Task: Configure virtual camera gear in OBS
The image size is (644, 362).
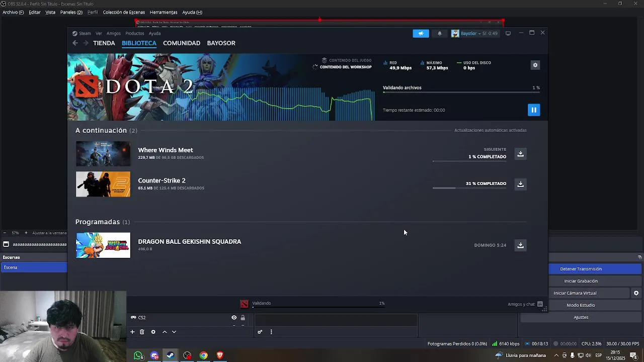Action: (636, 293)
